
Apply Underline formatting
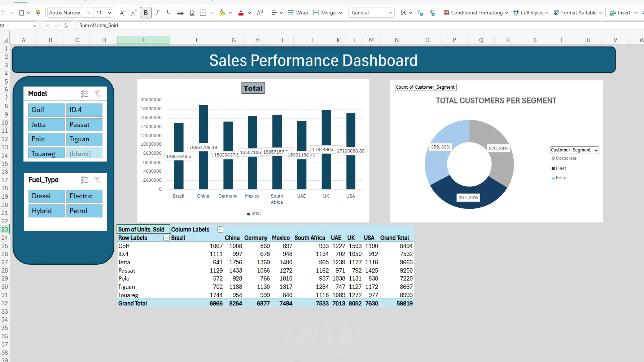(x=168, y=13)
